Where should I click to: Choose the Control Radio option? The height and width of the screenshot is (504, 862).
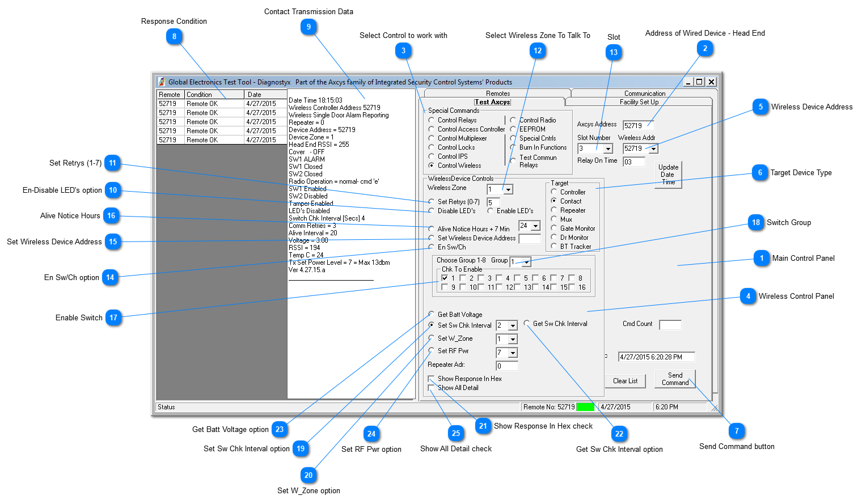coord(513,120)
